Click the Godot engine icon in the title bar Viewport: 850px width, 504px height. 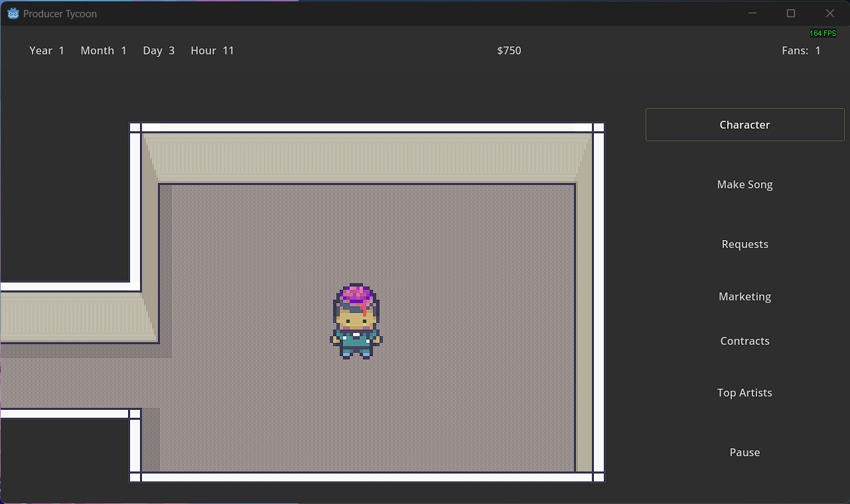point(13,13)
